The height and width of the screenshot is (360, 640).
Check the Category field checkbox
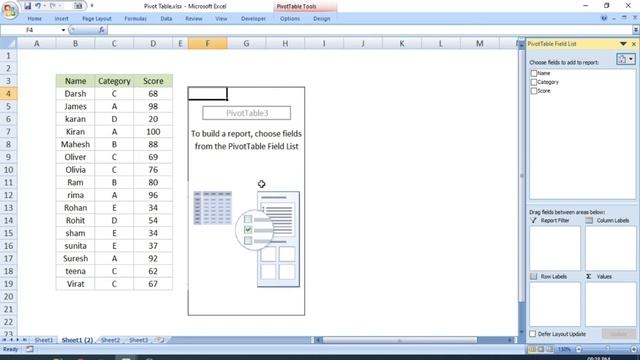point(533,82)
